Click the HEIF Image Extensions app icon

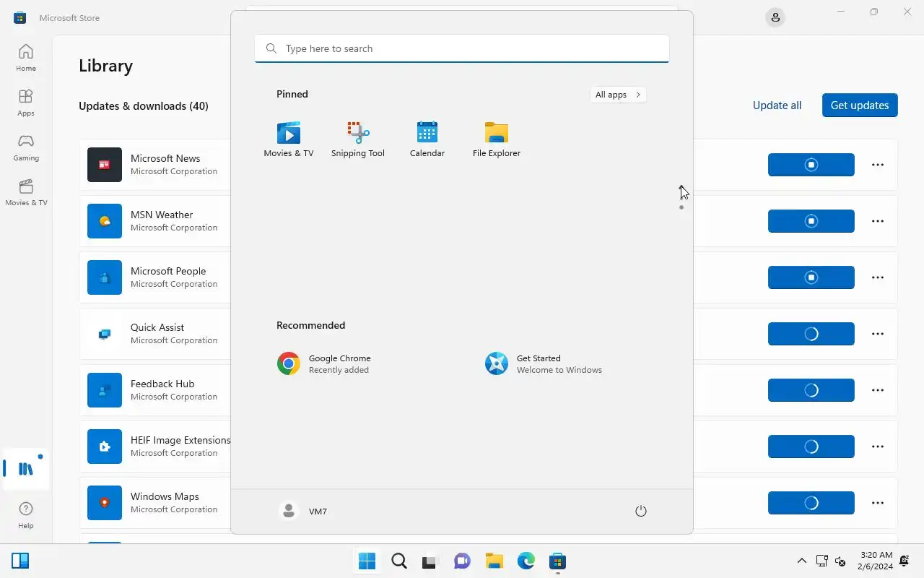[105, 447]
